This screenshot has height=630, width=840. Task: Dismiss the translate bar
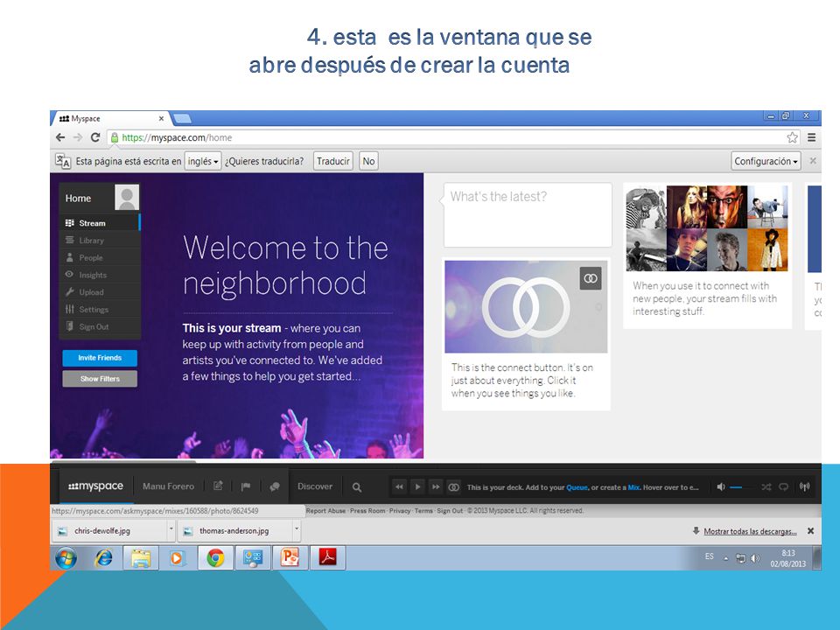813,161
